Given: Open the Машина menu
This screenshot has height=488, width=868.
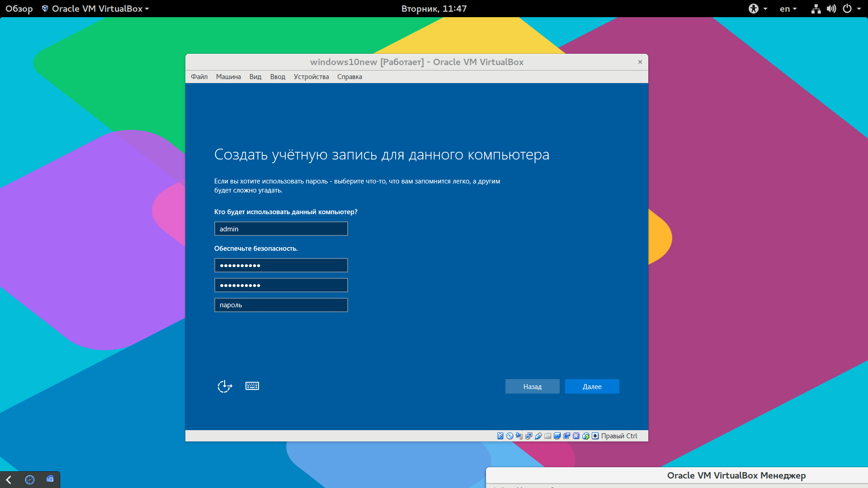Looking at the screenshot, I should pyautogui.click(x=228, y=77).
